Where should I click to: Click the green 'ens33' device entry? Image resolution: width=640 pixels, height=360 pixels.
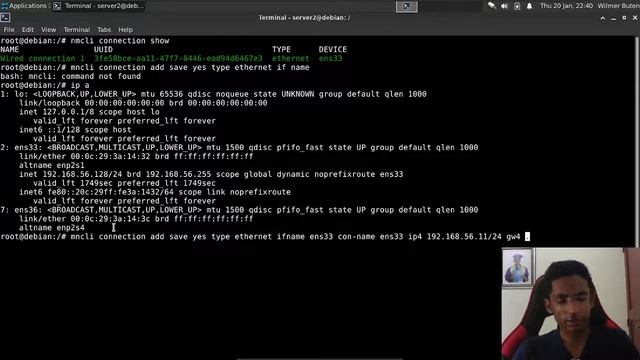pos(330,58)
